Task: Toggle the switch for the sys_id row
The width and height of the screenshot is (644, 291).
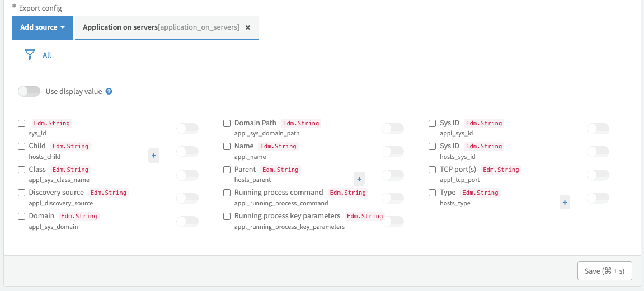Action: pos(187,129)
